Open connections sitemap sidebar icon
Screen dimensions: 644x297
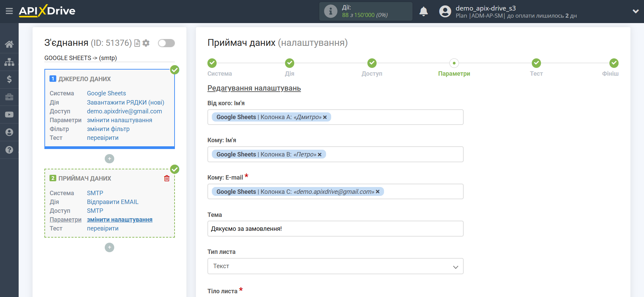[9, 62]
